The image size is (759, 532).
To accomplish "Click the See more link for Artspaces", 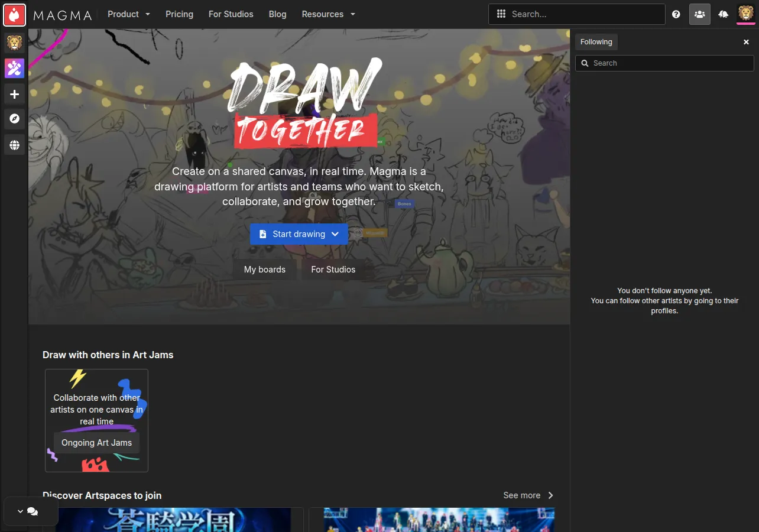I will click(522, 495).
